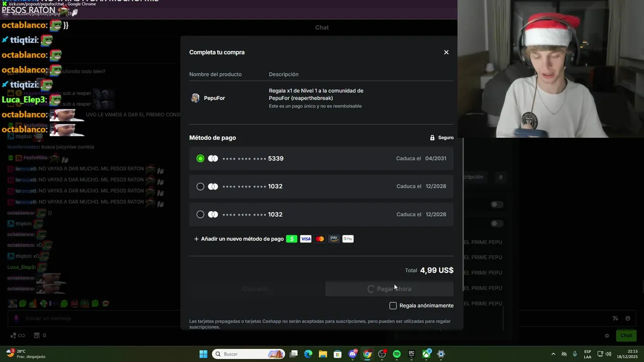
Task: Open the Xbox app from taskbar
Action: tap(426, 354)
